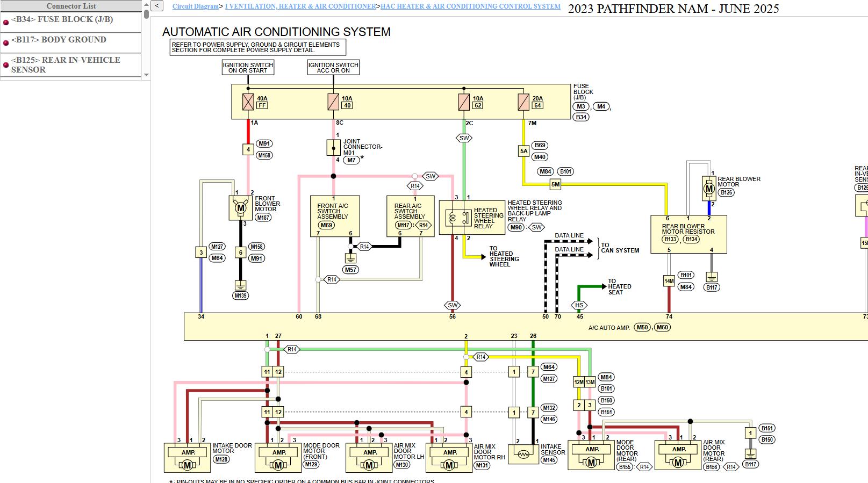This screenshot has height=483, width=868.
Task: Click Ignition Switch ON or START box
Action: tap(248, 67)
